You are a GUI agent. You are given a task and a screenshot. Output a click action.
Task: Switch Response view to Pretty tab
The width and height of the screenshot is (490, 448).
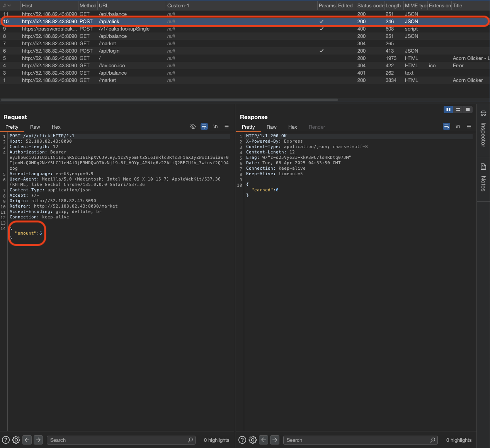click(x=248, y=127)
